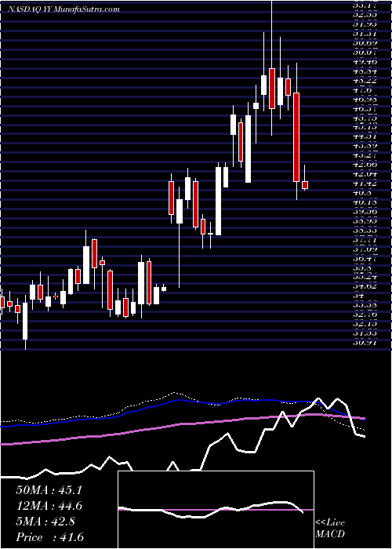Select the 37.09 price axis label
This screenshot has width=392, height=549.
click(x=365, y=249)
